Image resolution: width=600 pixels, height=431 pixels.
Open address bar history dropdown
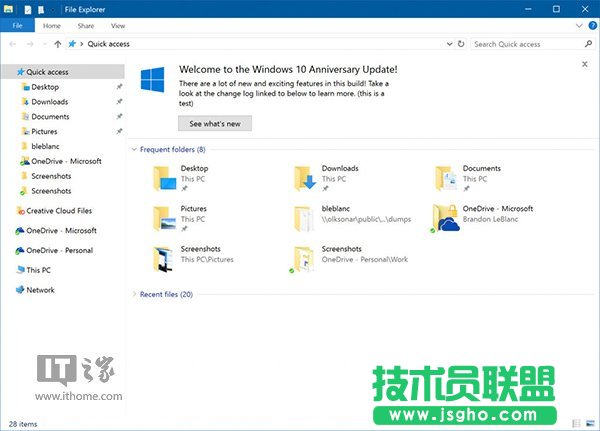(450, 44)
